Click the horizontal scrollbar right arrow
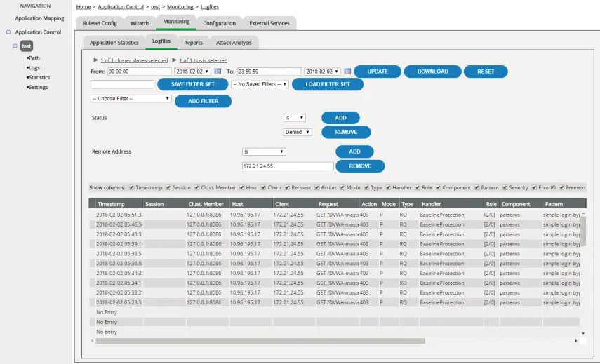The width and height of the screenshot is (600, 364). coord(576,341)
